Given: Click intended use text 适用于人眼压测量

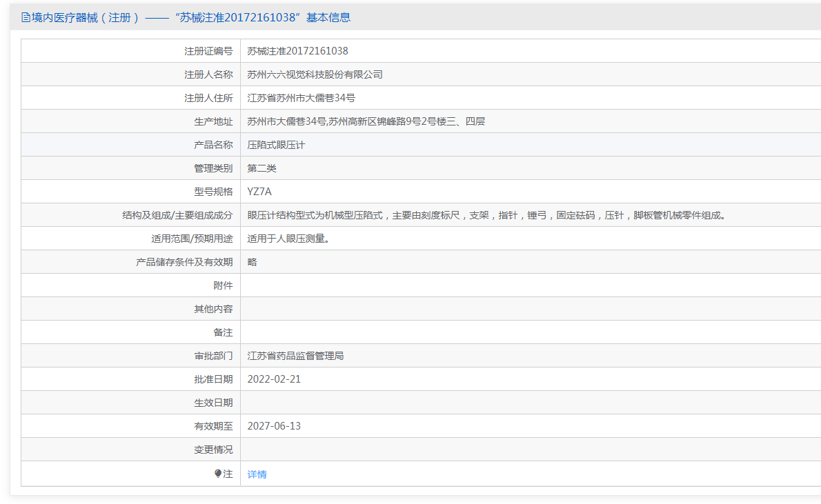Looking at the screenshot, I should point(288,239).
